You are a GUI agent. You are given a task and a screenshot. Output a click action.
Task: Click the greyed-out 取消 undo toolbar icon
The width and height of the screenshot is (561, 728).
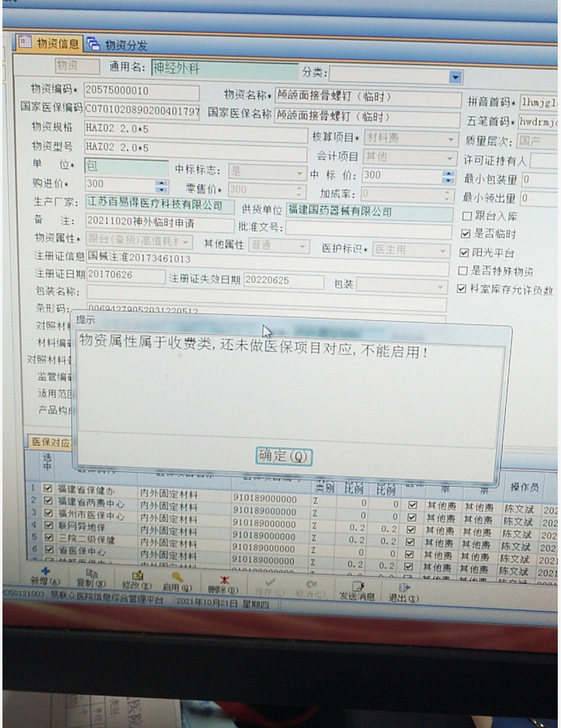(x=310, y=584)
